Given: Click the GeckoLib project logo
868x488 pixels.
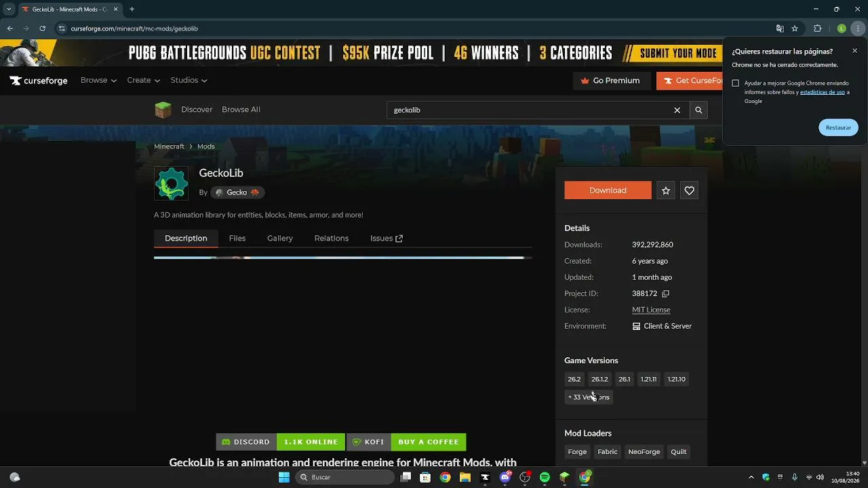Looking at the screenshot, I should click(171, 184).
